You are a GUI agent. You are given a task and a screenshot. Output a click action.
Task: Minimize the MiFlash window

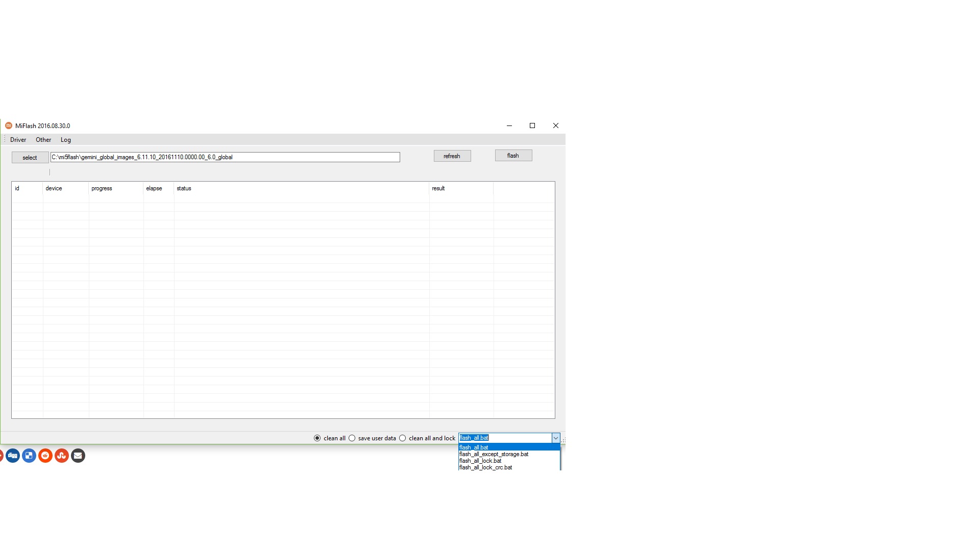[x=509, y=126]
